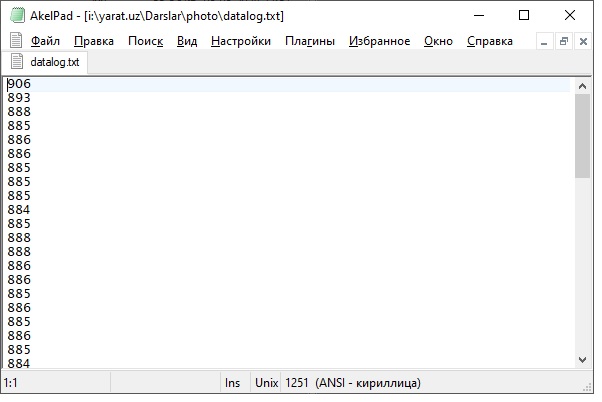Viewport: 602px width, 402px height.
Task: Open the Окно menu
Action: (x=438, y=41)
